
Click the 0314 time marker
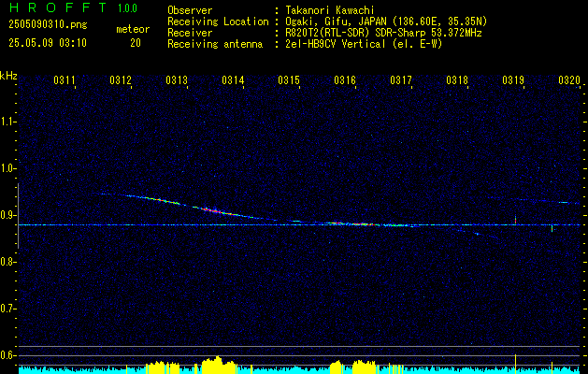point(233,79)
